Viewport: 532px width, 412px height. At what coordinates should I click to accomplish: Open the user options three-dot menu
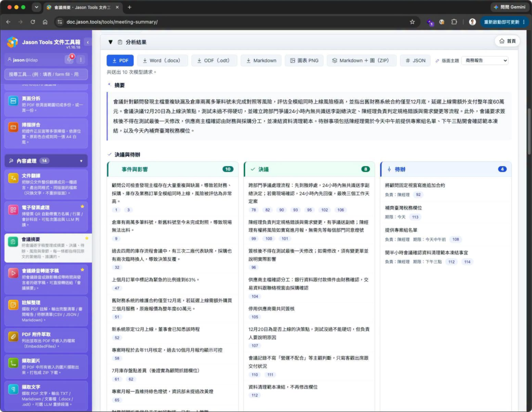pyautogui.click(x=81, y=60)
